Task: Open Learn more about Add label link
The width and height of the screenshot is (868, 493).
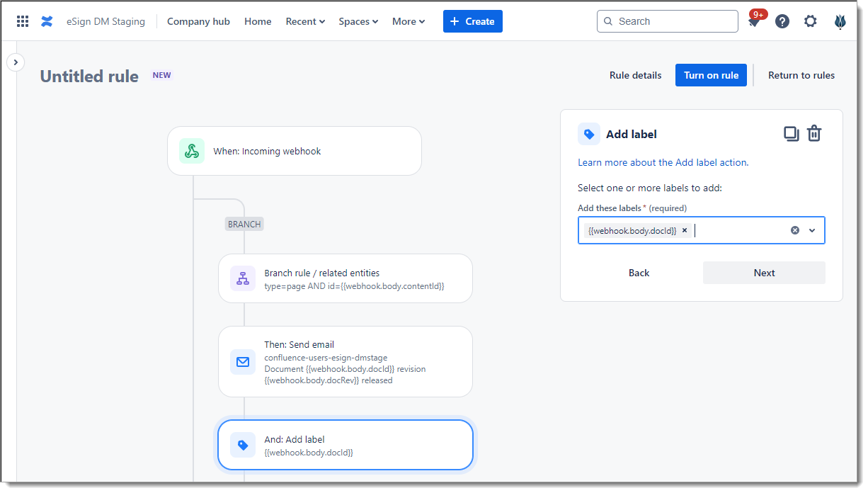Action: [x=663, y=162]
